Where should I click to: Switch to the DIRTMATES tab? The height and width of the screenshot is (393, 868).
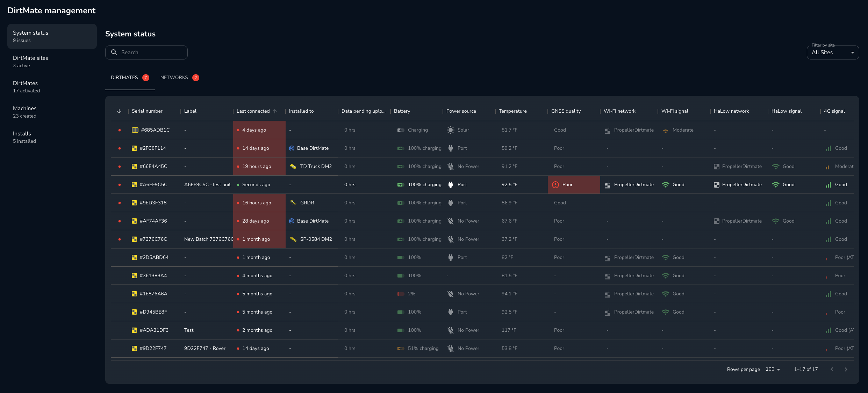click(x=130, y=78)
